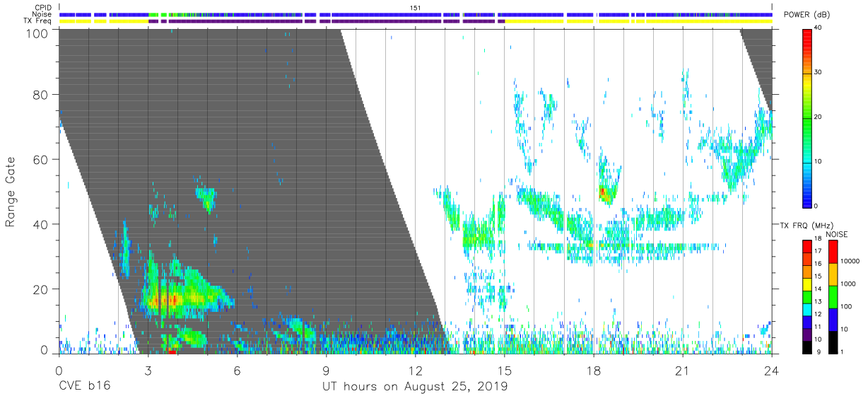Click the horizontal echo band at gate 33
The image size is (868, 401).
coord(626,247)
